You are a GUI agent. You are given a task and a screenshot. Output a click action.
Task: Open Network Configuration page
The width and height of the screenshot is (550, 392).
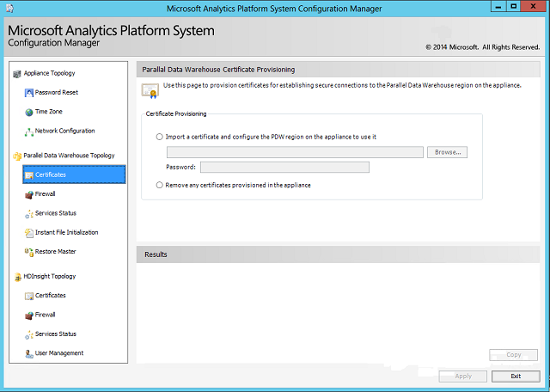65,131
